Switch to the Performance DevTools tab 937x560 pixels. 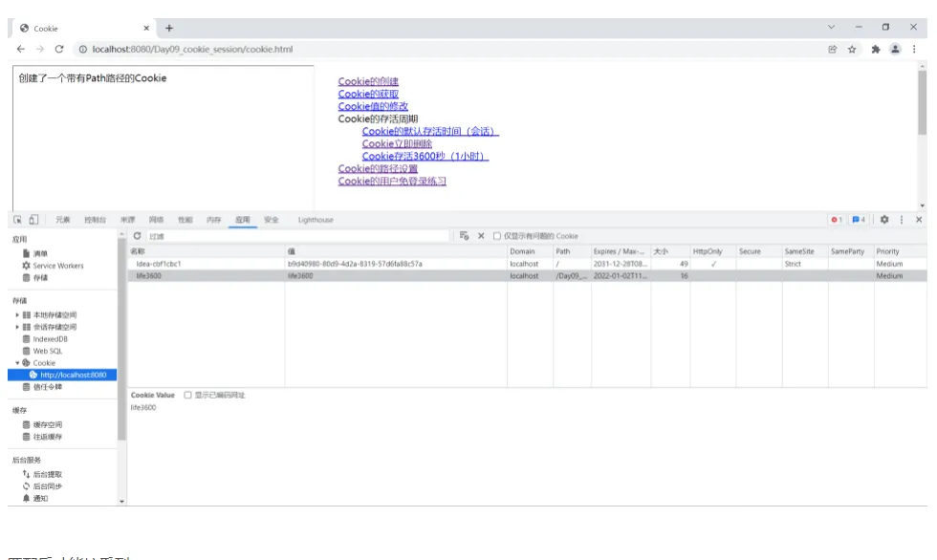[185, 220]
